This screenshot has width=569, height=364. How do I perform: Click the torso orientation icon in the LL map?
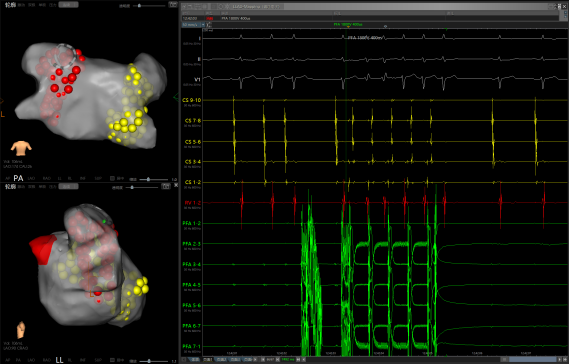21,330
